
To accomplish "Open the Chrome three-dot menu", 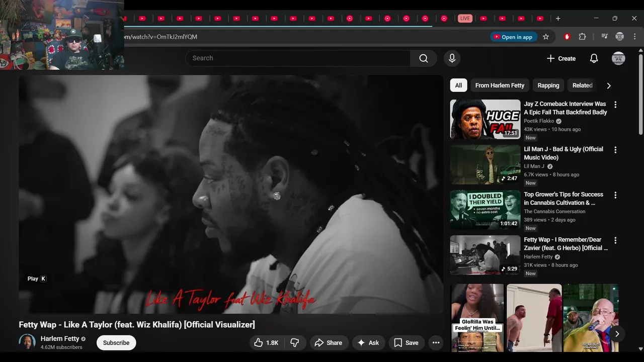I will point(634,37).
